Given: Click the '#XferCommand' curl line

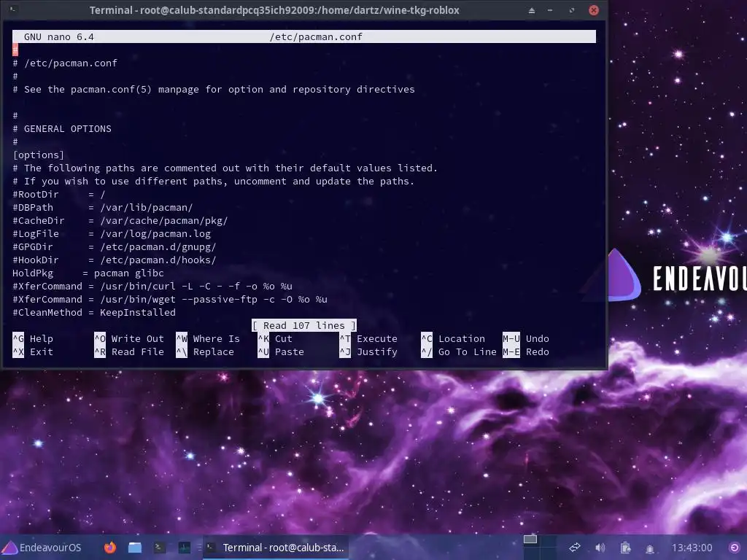Looking at the screenshot, I should (152, 286).
